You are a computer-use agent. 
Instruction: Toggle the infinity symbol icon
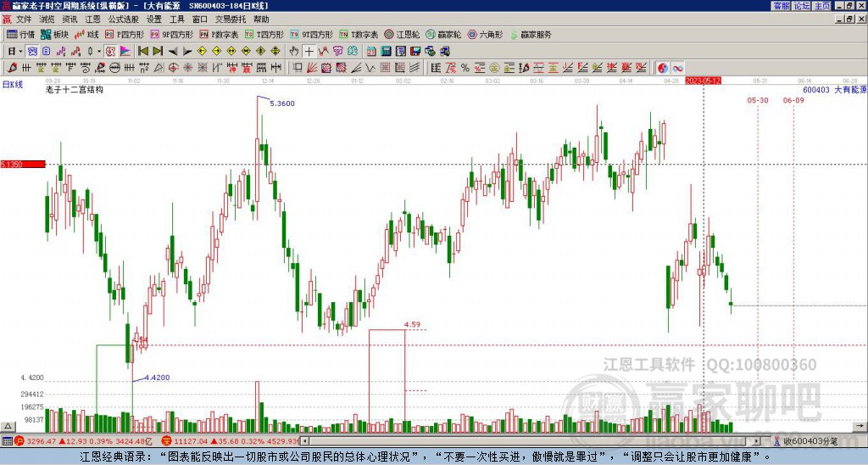click(677, 68)
